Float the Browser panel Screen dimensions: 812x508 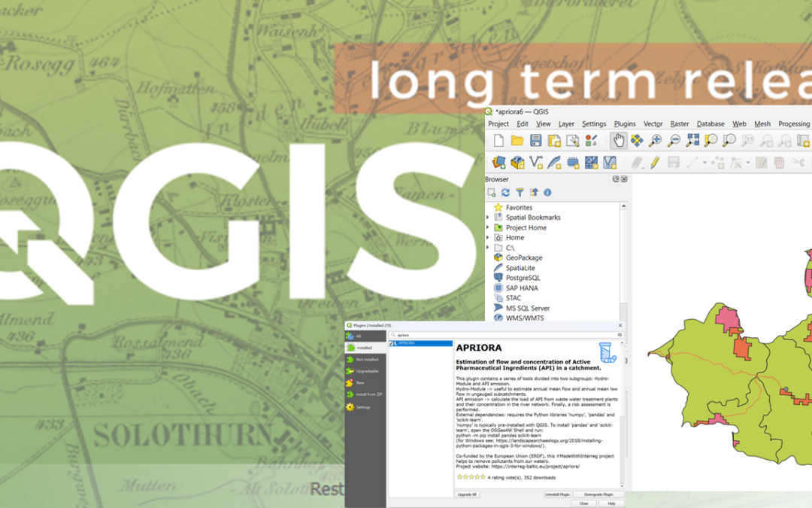[x=616, y=179]
